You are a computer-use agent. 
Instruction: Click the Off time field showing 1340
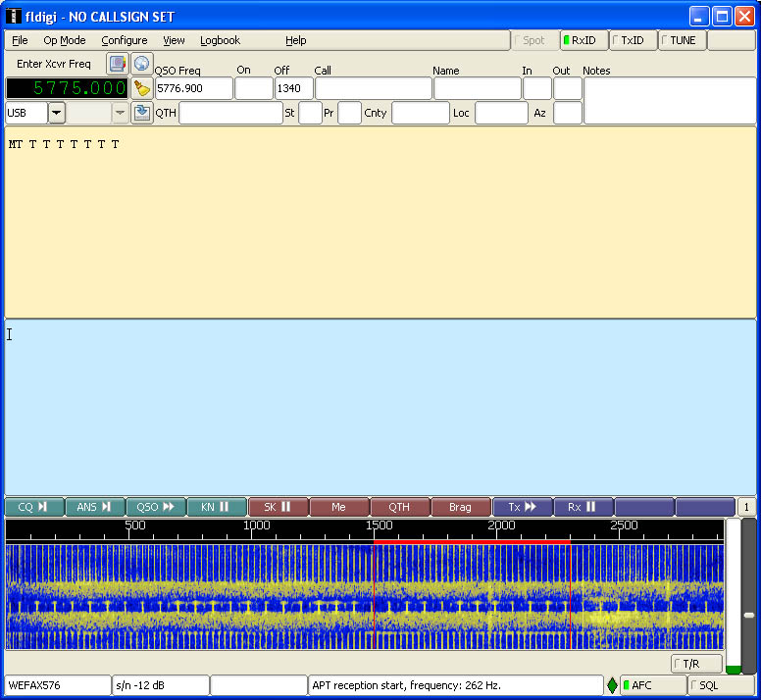click(x=293, y=88)
